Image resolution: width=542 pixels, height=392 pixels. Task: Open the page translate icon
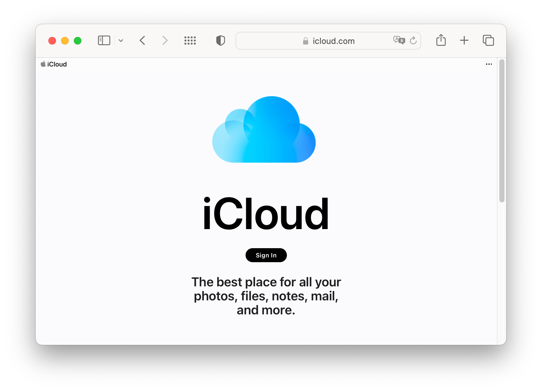[x=399, y=40]
